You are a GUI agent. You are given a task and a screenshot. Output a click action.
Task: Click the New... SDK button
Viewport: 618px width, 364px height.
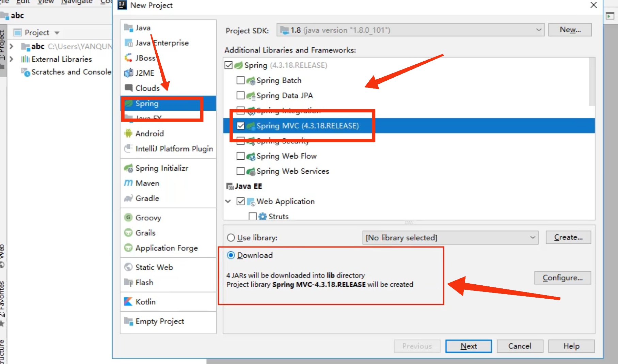(570, 30)
